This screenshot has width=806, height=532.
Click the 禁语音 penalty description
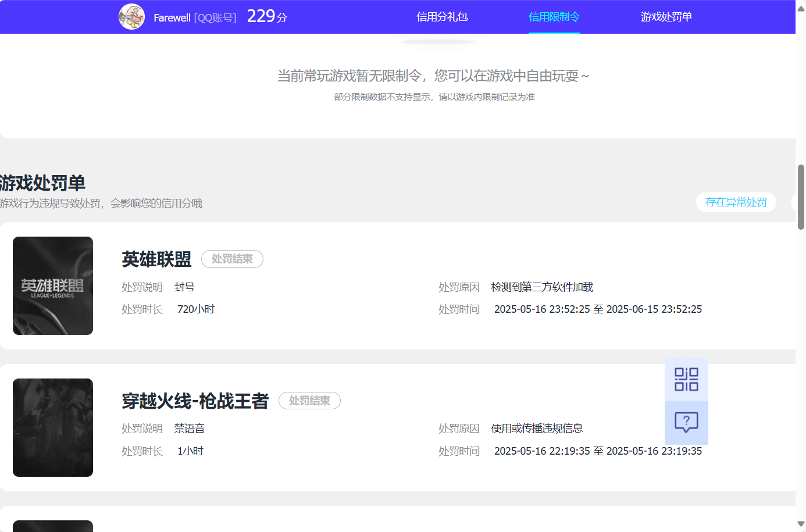tap(190, 429)
